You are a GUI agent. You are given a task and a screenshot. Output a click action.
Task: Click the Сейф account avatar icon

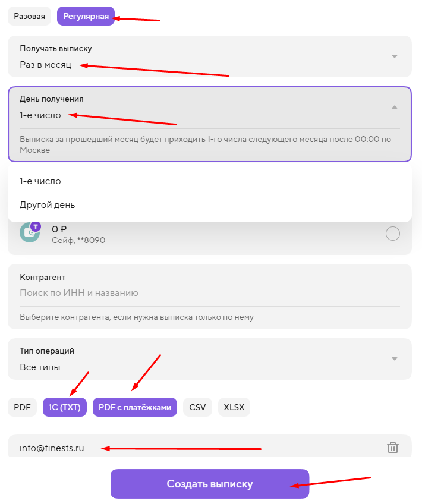click(30, 233)
